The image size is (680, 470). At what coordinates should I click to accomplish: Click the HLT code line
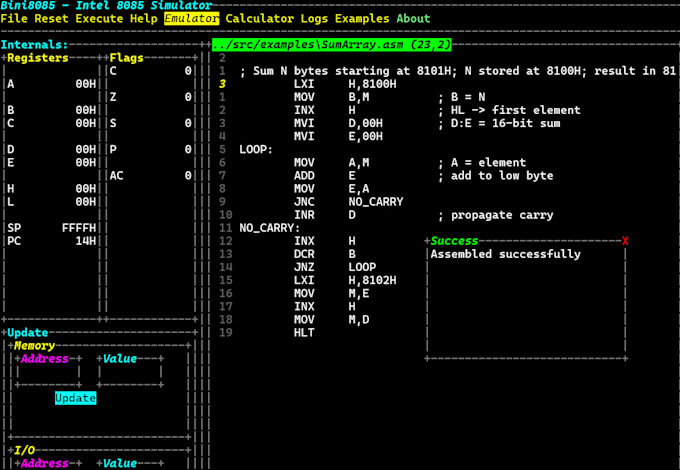click(304, 333)
